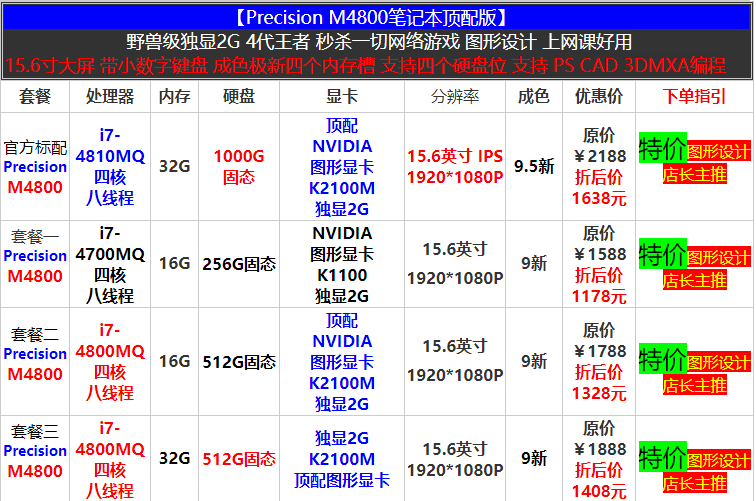Click the 内存 column header
Viewport: 756px width, 501px height.
coord(175,96)
